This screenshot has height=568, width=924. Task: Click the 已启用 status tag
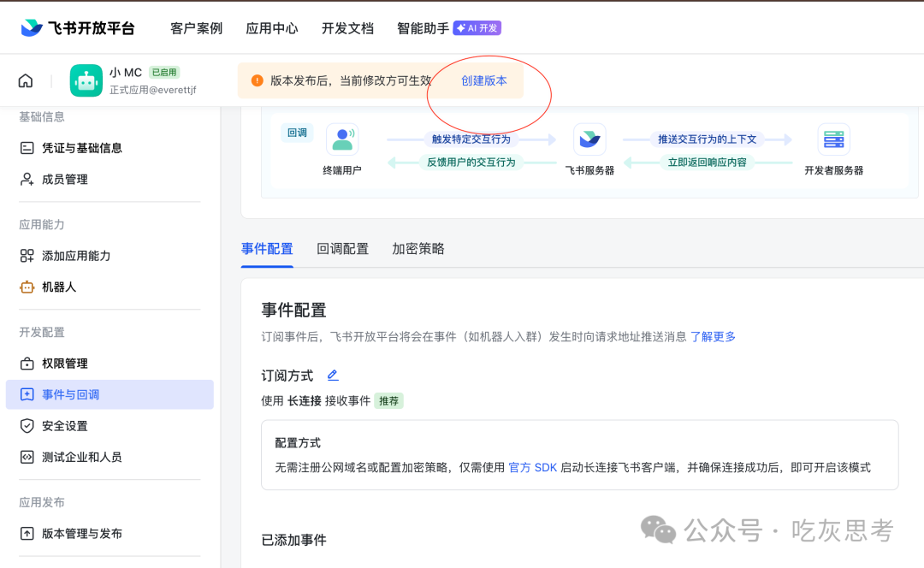pos(163,73)
